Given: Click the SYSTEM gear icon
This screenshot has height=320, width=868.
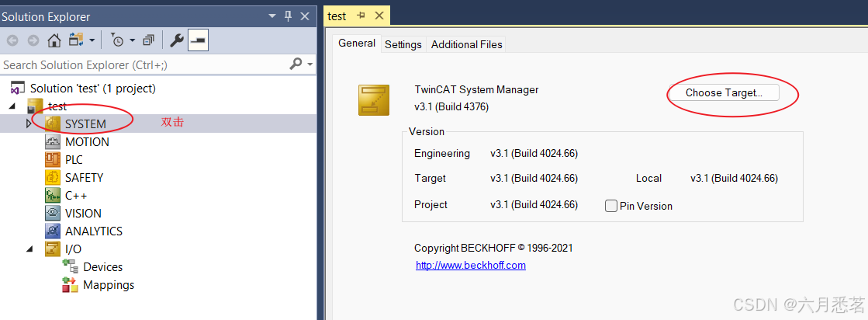Looking at the screenshot, I should [x=52, y=123].
